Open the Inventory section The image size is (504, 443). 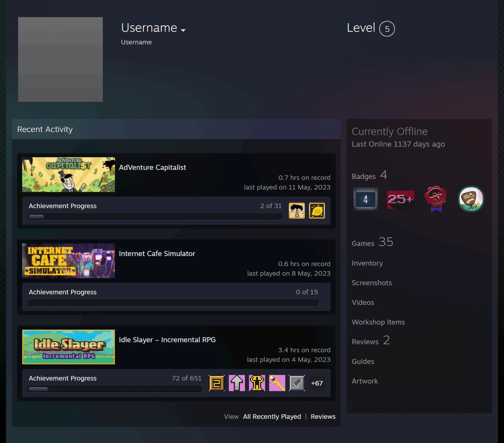click(x=367, y=263)
